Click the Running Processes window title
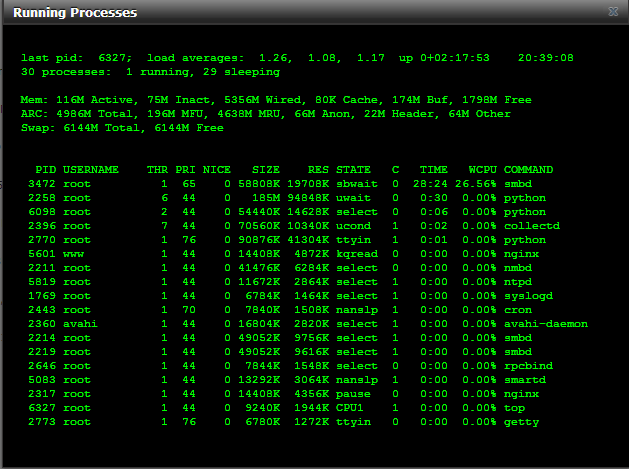The width and height of the screenshot is (629, 469). point(75,12)
